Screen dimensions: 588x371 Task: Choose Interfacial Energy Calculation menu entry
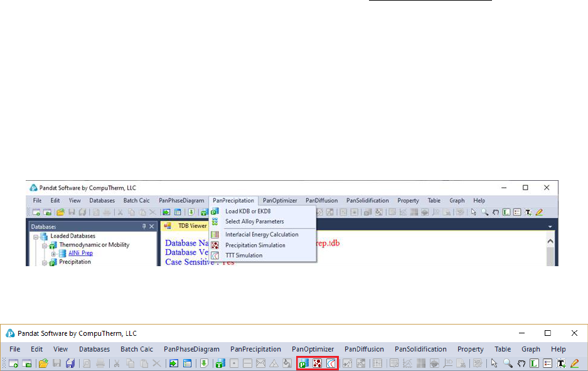(x=262, y=234)
